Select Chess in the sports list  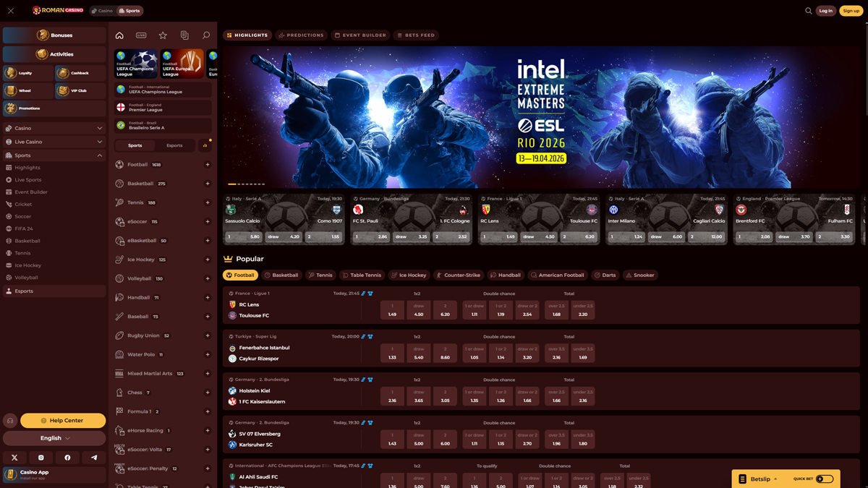[163, 393]
